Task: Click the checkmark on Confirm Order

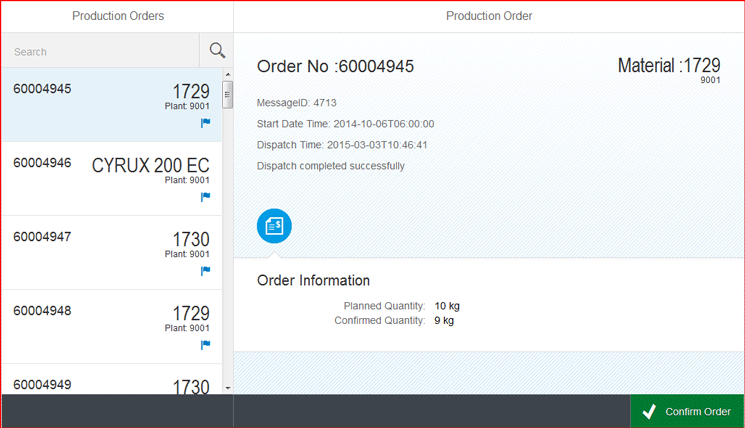Action: pos(649,412)
